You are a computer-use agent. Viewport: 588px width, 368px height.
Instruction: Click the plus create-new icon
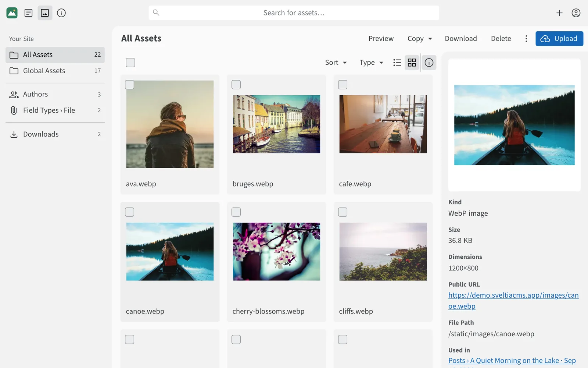click(559, 13)
